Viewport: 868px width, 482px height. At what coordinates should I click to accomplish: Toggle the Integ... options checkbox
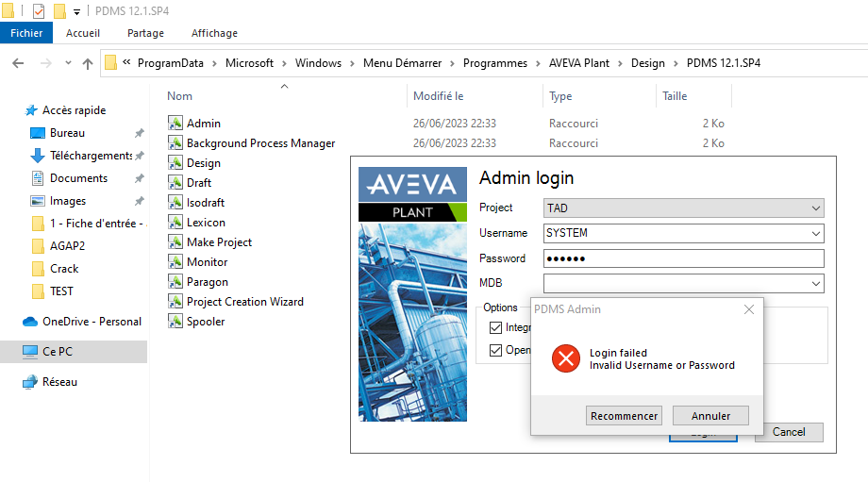click(495, 327)
